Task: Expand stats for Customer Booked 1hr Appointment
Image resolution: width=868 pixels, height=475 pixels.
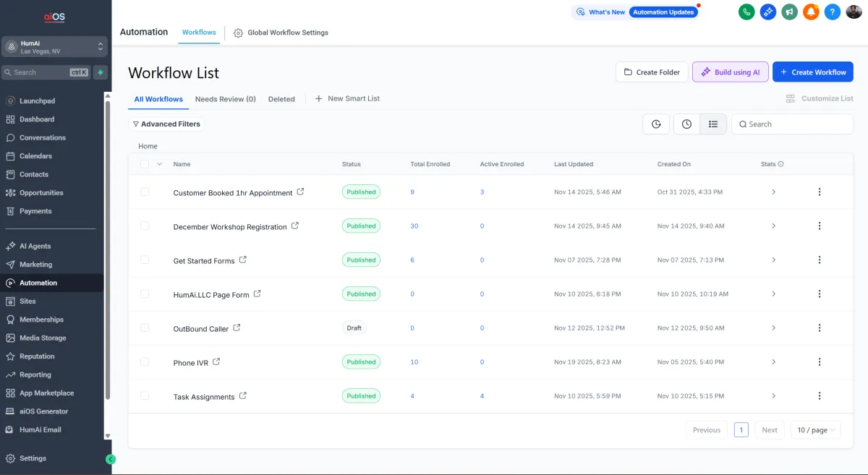Action: pos(773,192)
